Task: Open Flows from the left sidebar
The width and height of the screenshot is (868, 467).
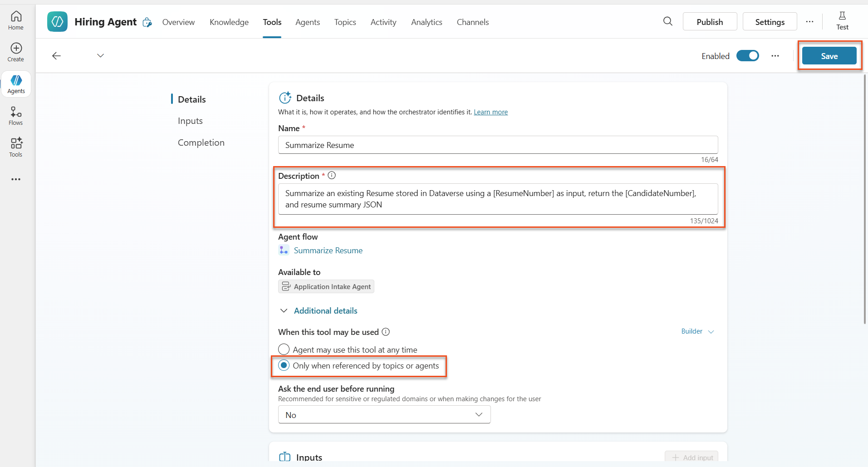Action: (16, 115)
